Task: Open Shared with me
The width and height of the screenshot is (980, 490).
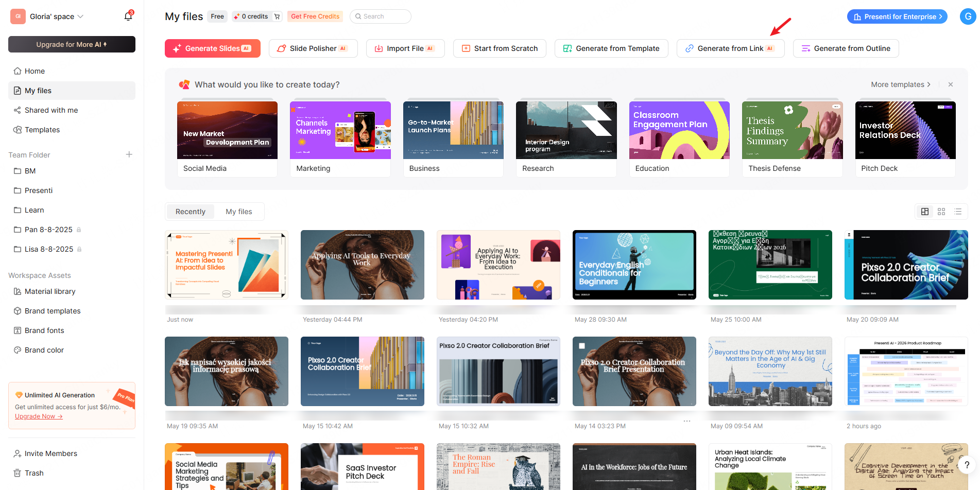Action: point(72,110)
